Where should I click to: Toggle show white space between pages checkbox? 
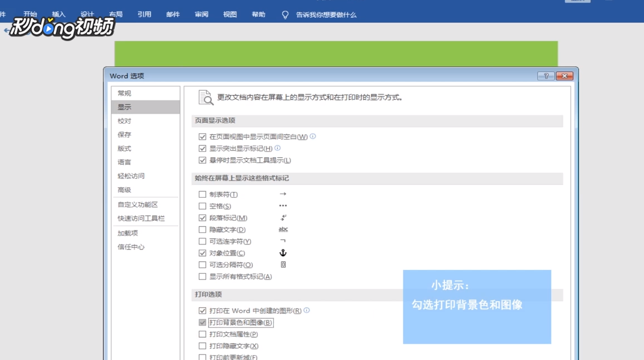[x=202, y=137]
